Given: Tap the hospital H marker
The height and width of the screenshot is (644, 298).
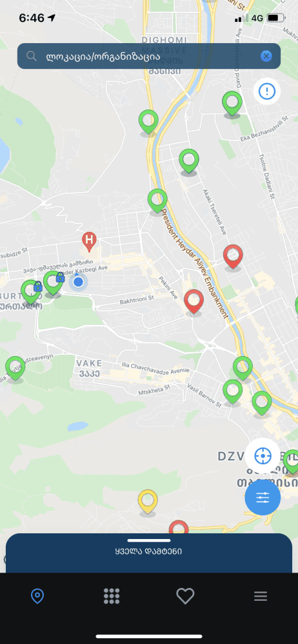Looking at the screenshot, I should 89,242.
